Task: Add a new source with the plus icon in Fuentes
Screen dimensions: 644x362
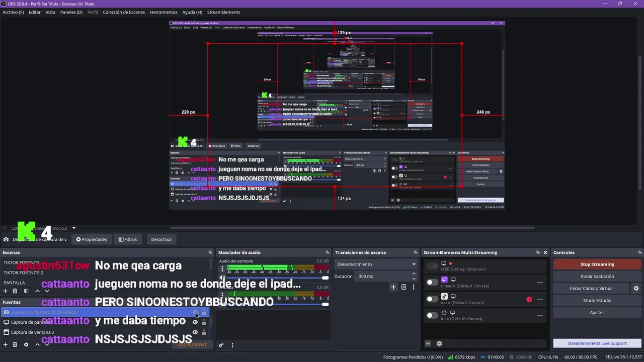Action: pyautogui.click(x=6, y=344)
